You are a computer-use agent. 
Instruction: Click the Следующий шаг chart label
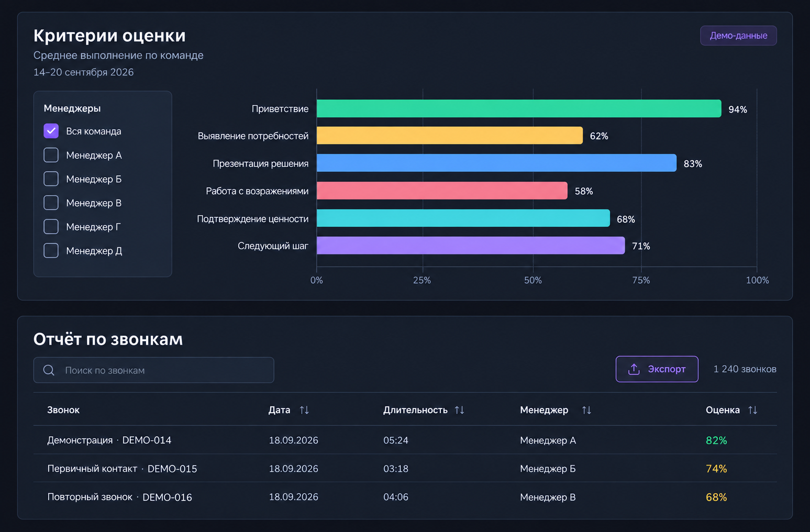pyautogui.click(x=273, y=246)
